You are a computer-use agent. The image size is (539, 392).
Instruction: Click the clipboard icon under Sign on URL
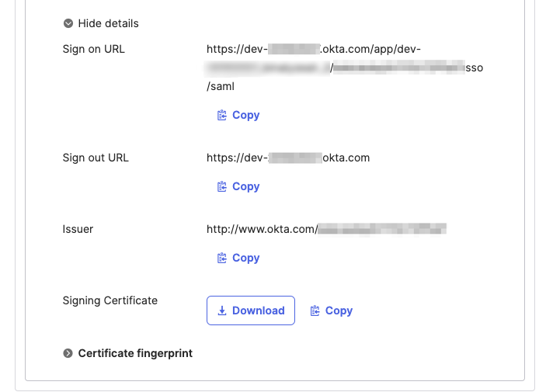[222, 115]
